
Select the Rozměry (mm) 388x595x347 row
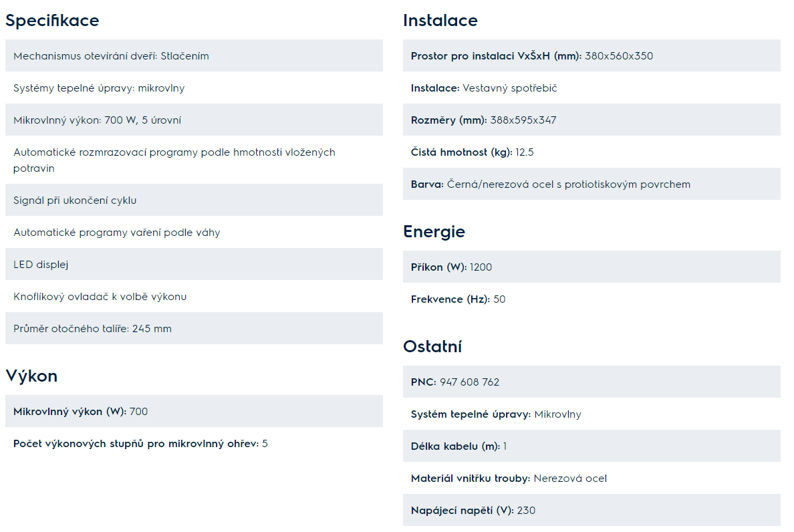(x=591, y=120)
